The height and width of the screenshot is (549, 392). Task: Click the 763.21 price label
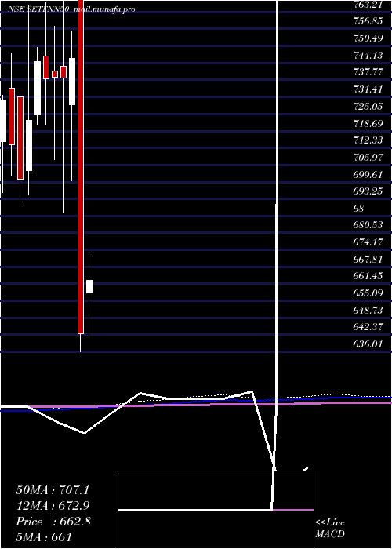click(368, 5)
